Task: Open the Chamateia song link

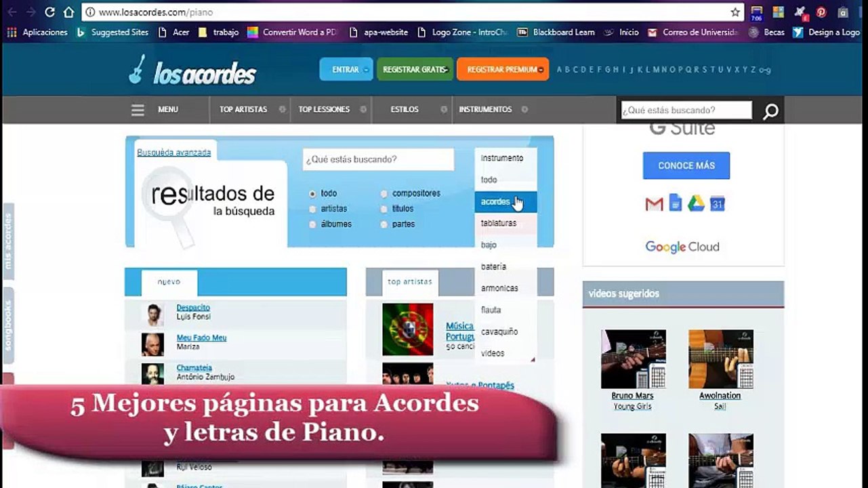Action: [194, 368]
